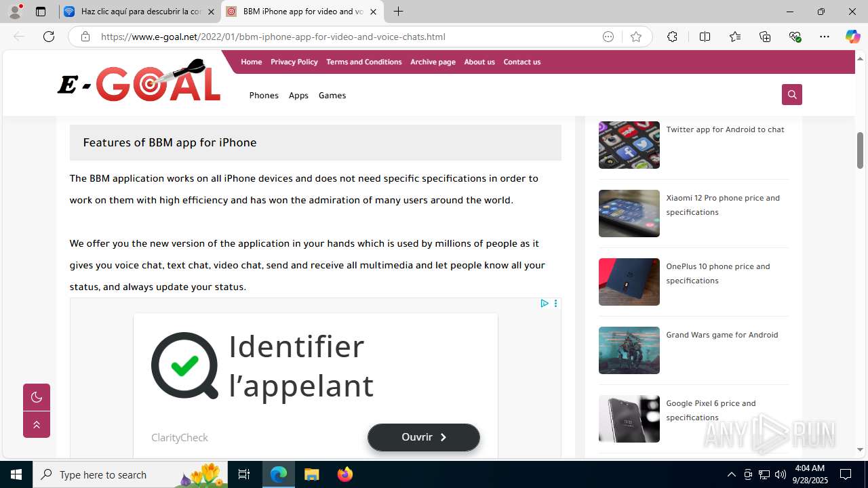Close the BBM iPhone app tab
868x488 pixels.
[x=373, y=12]
